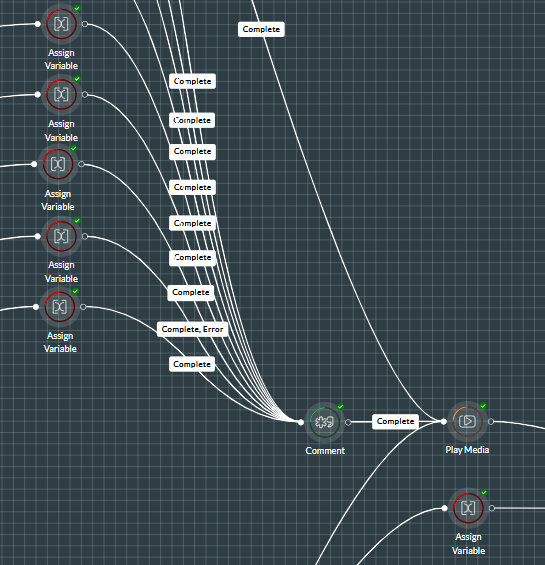Click the input port of the Comment node
The height and width of the screenshot is (565, 545).
click(x=301, y=422)
